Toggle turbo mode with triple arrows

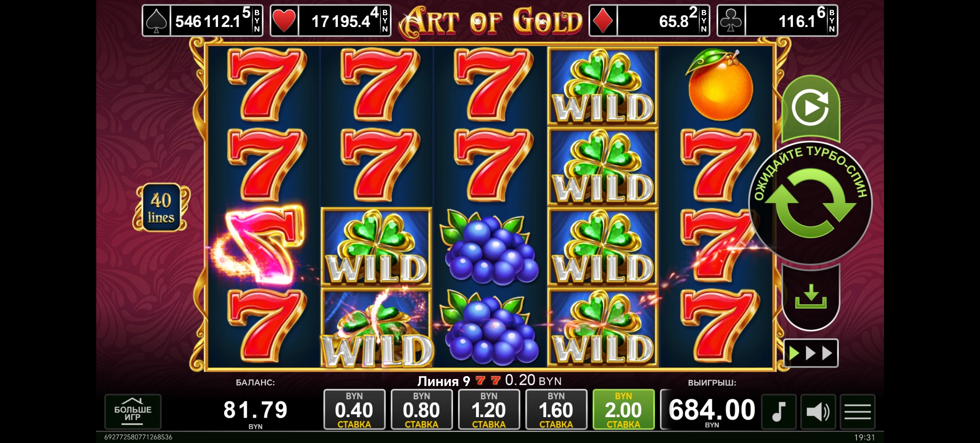tap(811, 353)
